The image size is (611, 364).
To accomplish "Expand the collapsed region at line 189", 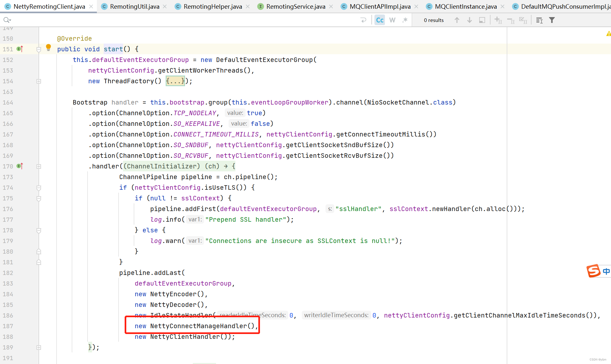I will pyautogui.click(x=38, y=348).
